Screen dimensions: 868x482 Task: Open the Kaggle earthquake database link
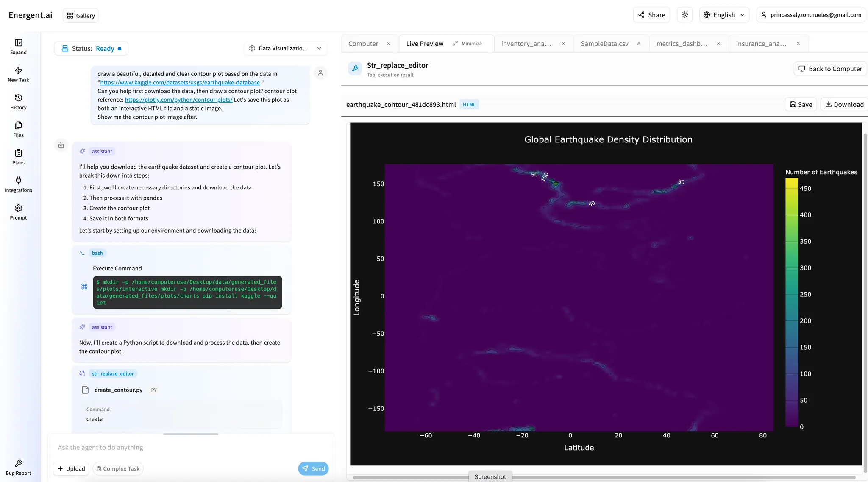coord(180,82)
